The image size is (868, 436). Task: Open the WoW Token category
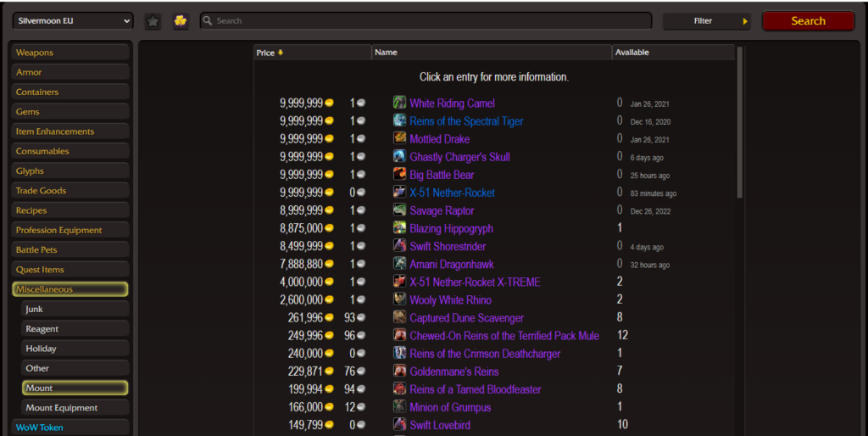click(70, 428)
